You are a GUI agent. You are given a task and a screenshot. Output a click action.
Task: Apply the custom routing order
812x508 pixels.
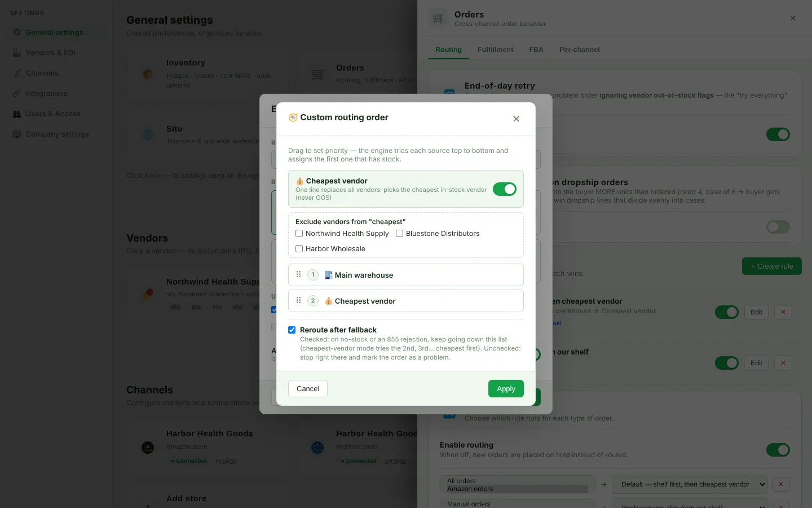(x=506, y=388)
